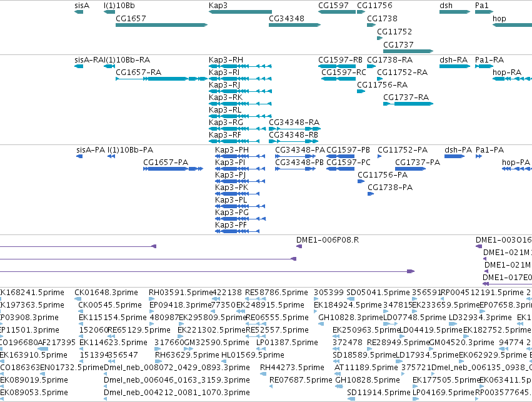This screenshot has height=402, width=532.
Task: Select the Kap3-PG protein label
Action: pyautogui.click(x=232, y=213)
